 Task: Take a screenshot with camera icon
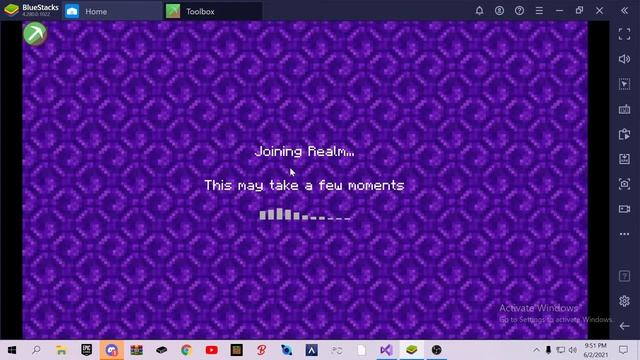coord(624,184)
